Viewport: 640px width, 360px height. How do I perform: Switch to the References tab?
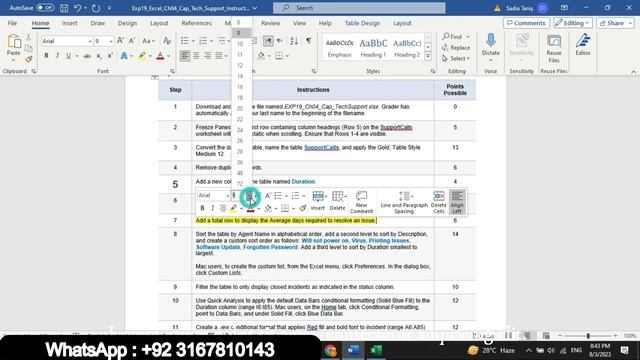point(196,23)
